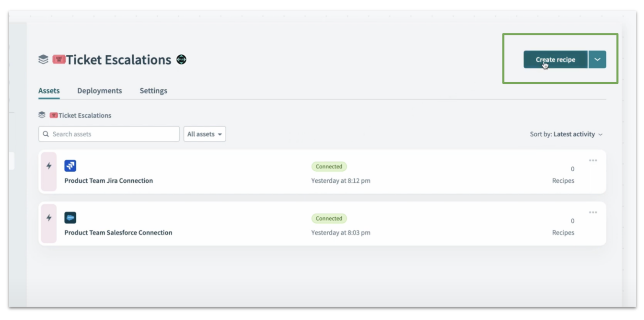The height and width of the screenshot is (320, 644).
Task: Click the stack icon beside the Ticket Escalations breadcrumb
Action: (42, 115)
